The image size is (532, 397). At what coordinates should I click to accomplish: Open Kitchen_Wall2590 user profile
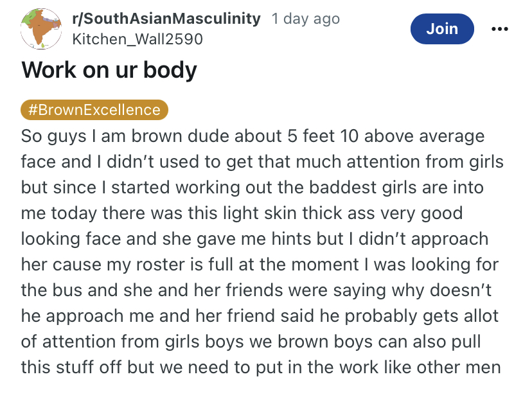coord(137,39)
